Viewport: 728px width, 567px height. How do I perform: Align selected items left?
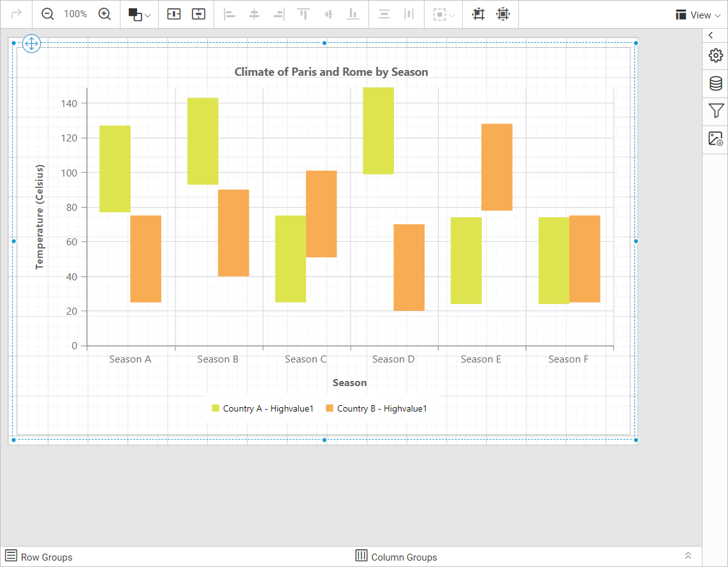pos(229,15)
